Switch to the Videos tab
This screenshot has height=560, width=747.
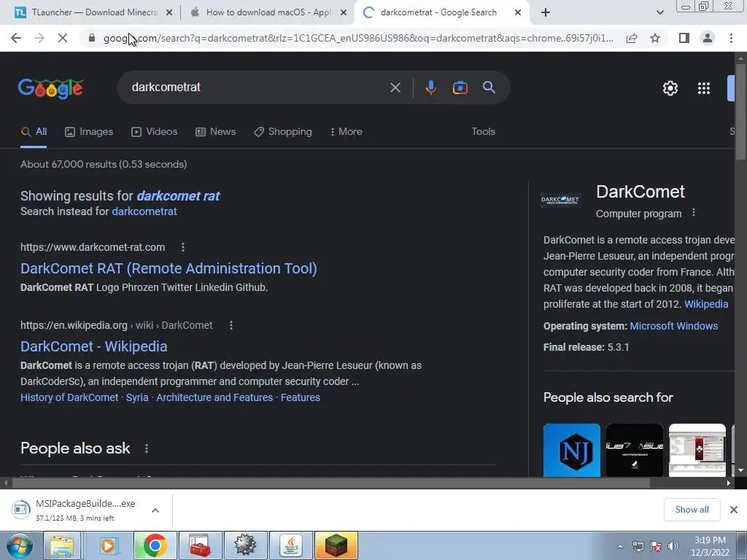155,132
